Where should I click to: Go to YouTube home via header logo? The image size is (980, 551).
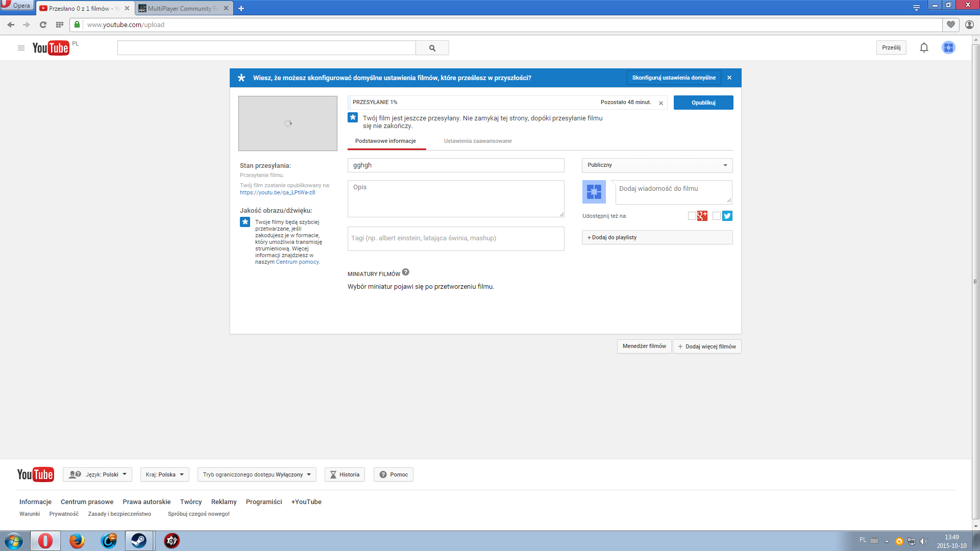(51, 48)
